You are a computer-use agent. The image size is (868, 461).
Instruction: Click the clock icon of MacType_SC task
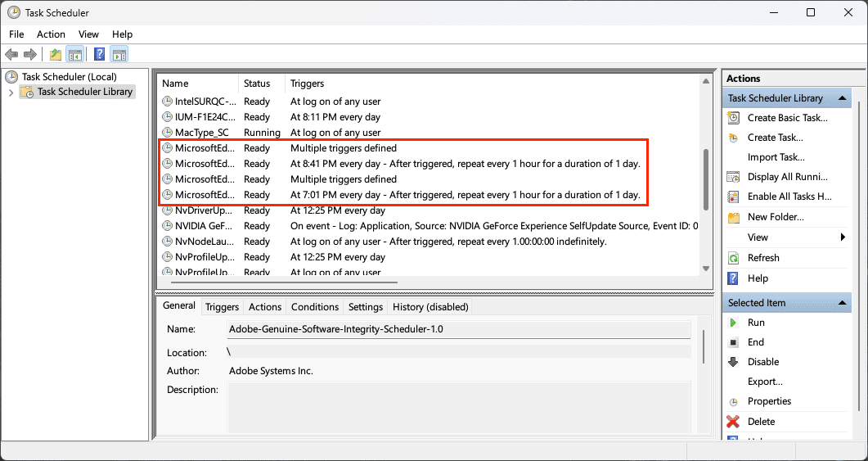pyautogui.click(x=167, y=133)
